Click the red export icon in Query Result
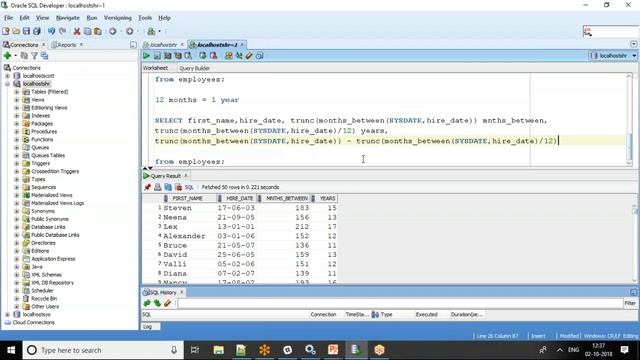The width and height of the screenshot is (640, 360). click(x=178, y=187)
